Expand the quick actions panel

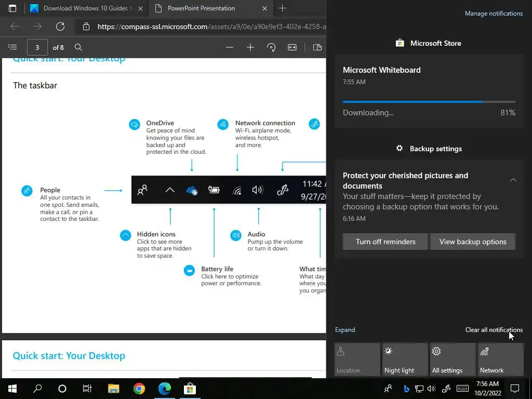(345, 330)
